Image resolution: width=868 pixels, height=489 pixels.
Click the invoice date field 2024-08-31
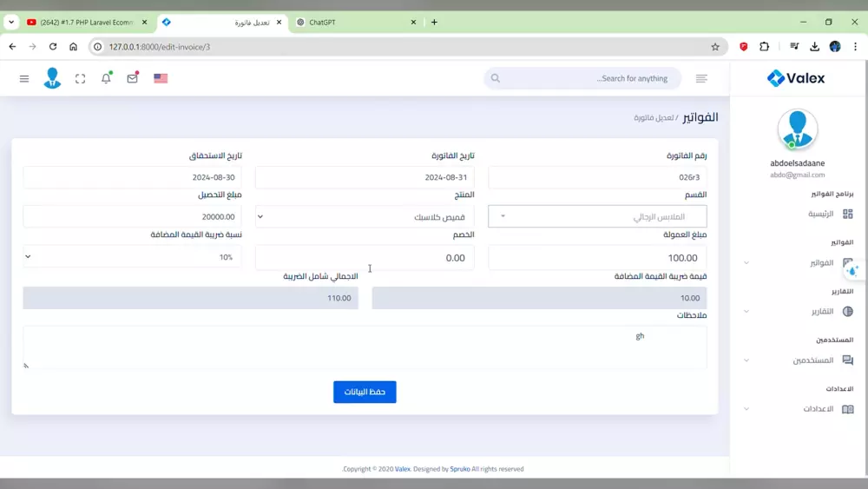pyautogui.click(x=365, y=177)
